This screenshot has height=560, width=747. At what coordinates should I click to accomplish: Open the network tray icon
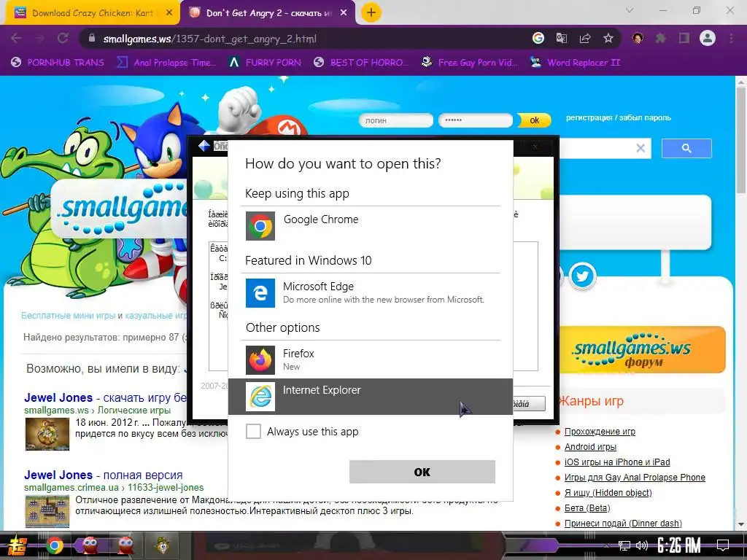coord(624,545)
